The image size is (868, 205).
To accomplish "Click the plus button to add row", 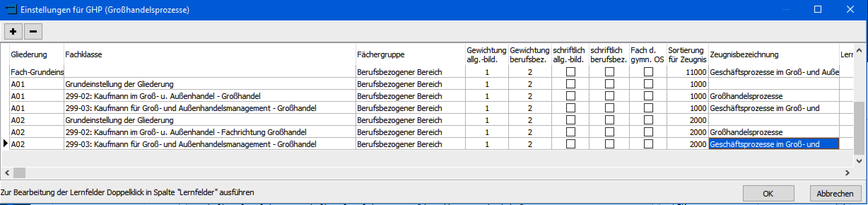I will (13, 31).
